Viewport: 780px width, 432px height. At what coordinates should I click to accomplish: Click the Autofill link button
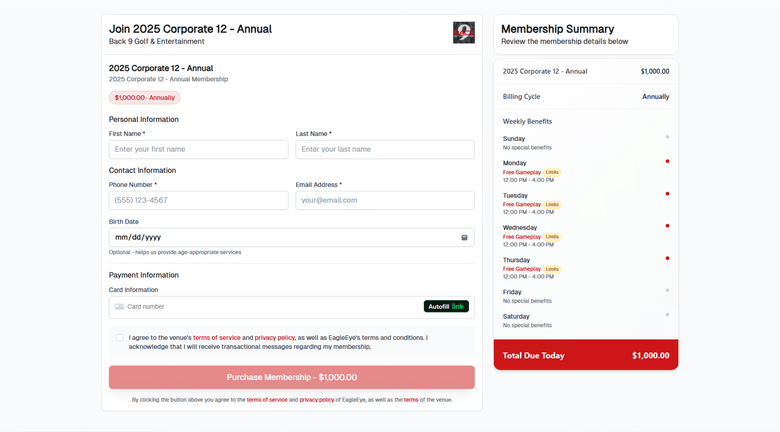(x=446, y=307)
